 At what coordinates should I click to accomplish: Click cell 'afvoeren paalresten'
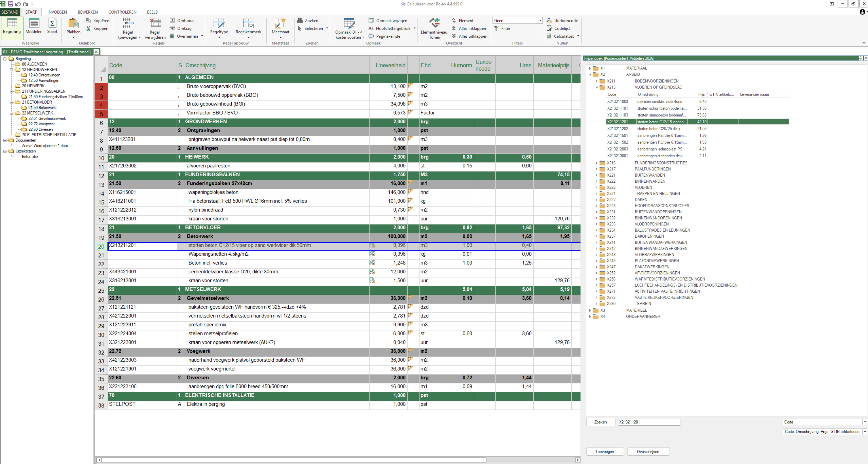[x=276, y=166]
